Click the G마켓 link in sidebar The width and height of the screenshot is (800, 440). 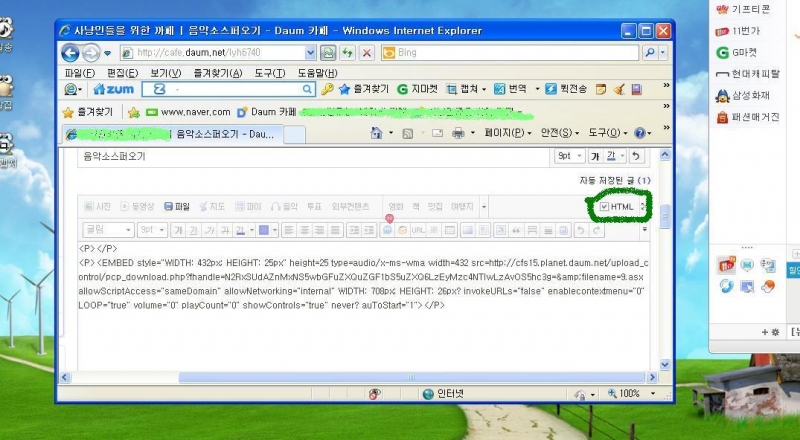point(744,52)
